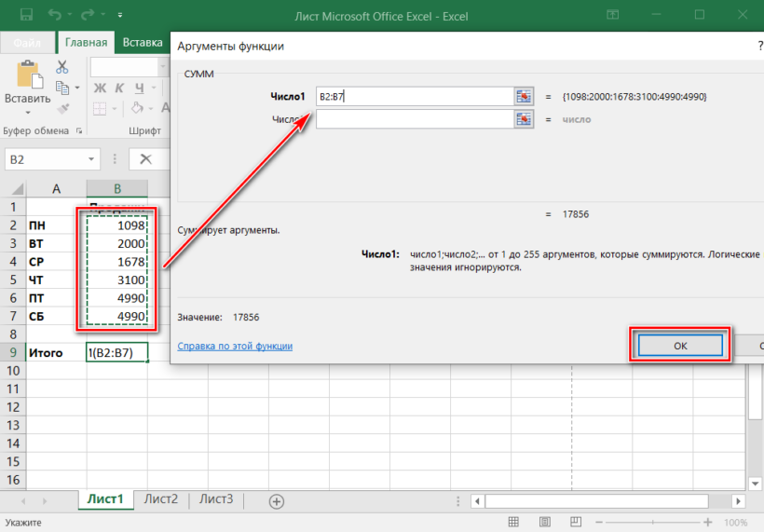Add a new sheet with plus icon
Viewport: 764px width, 532px height.
[x=277, y=501]
